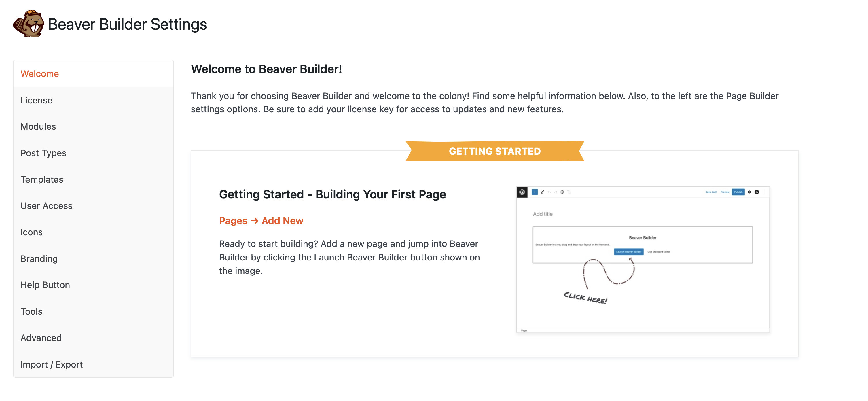Click the Getting Started orange banner
Viewport: 868px width, 401px height.
495,151
